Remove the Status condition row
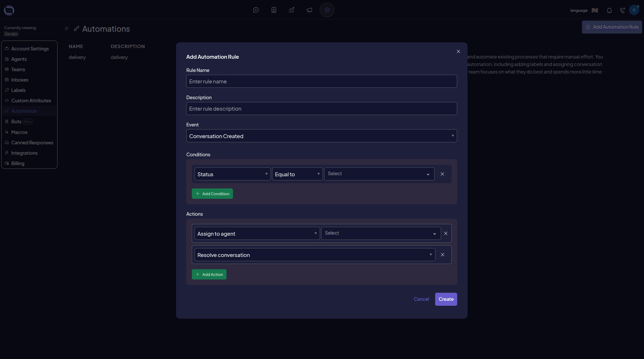 (x=442, y=174)
